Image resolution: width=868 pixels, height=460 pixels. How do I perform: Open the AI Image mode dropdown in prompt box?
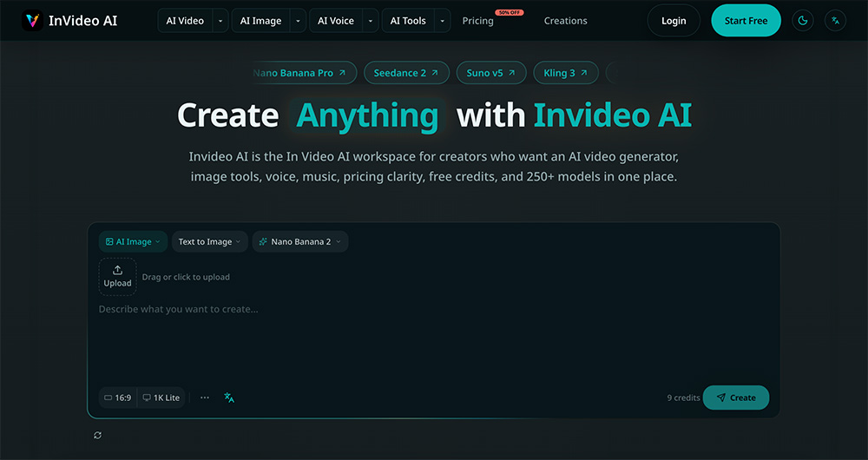coord(133,241)
